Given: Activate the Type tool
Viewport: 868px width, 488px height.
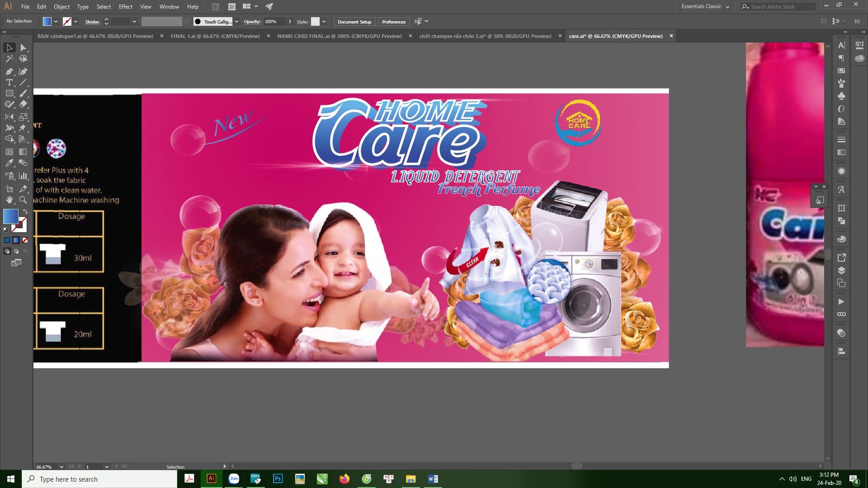Looking at the screenshot, I should point(9,82).
